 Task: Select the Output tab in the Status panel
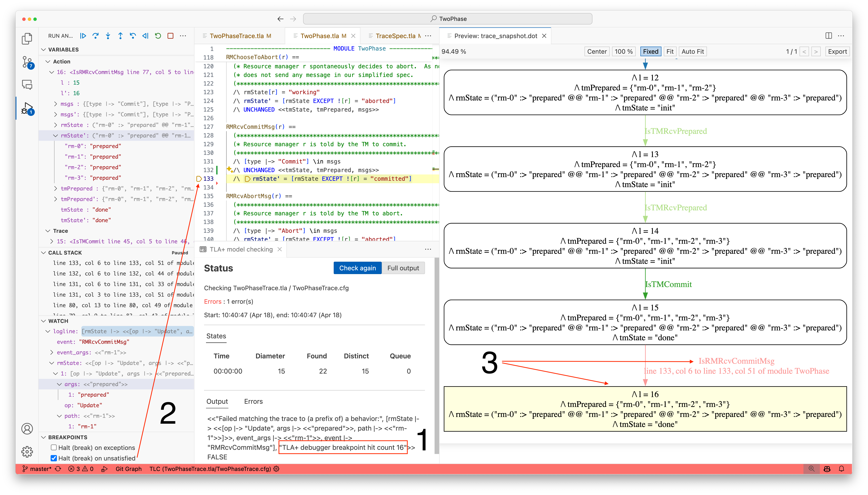coord(217,401)
